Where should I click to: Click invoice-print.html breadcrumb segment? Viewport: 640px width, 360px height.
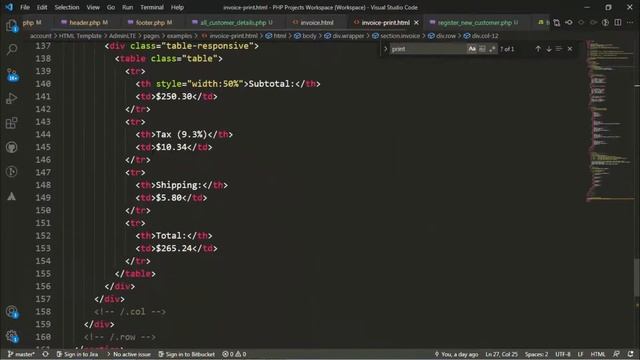click(233, 36)
